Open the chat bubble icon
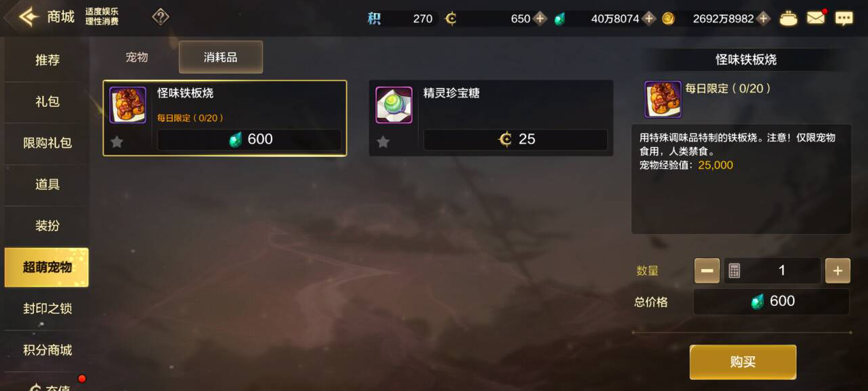 [x=844, y=18]
